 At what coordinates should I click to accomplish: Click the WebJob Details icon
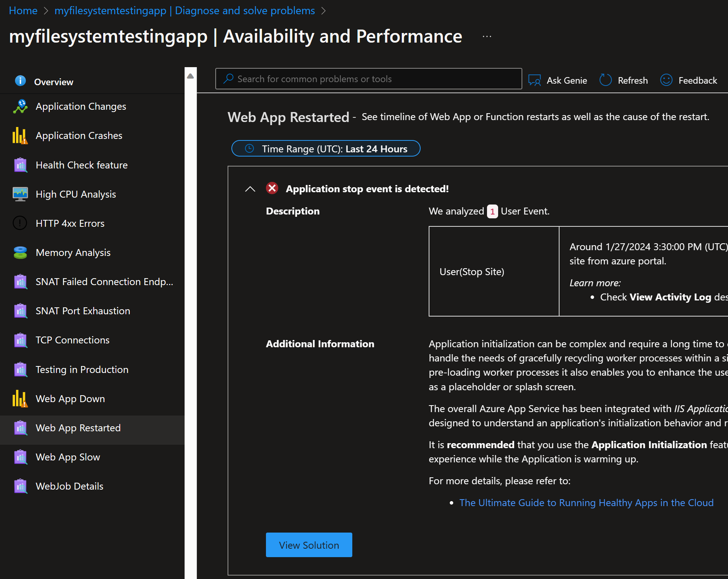[20, 487]
